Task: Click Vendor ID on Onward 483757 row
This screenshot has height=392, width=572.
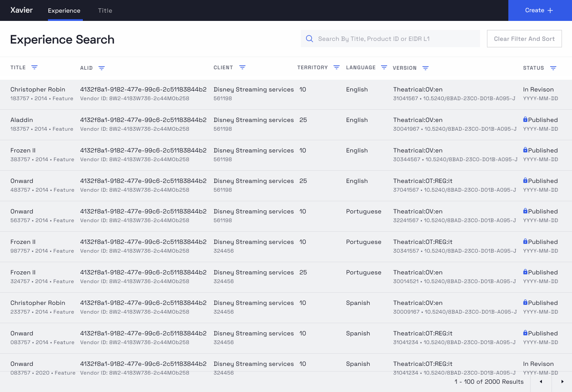Action: coord(135,190)
